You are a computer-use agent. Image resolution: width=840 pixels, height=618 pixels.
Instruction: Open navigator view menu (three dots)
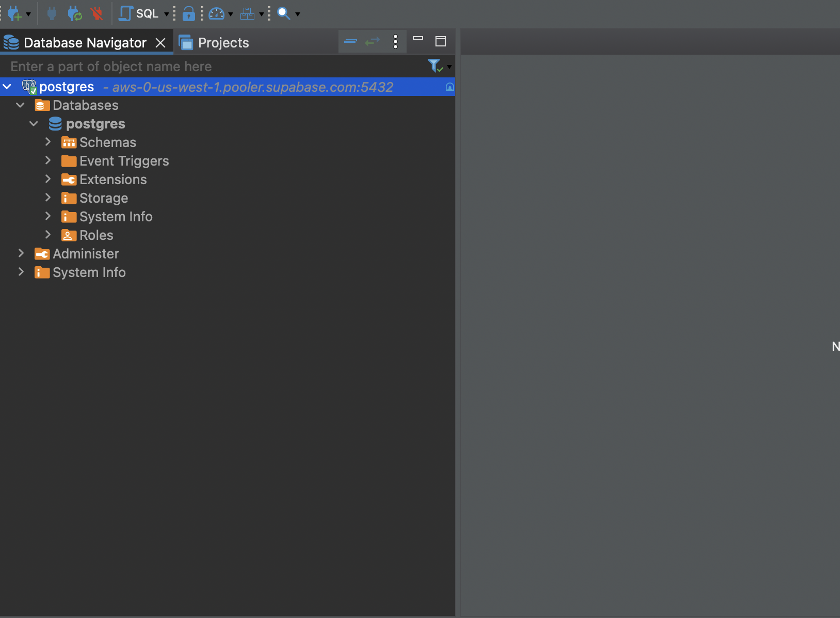coord(395,41)
